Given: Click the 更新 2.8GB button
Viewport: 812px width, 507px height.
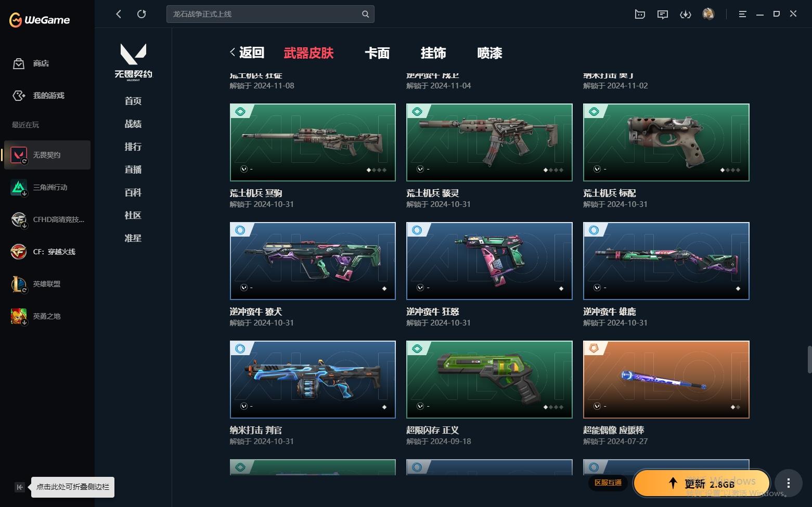Looking at the screenshot, I should point(701,483).
